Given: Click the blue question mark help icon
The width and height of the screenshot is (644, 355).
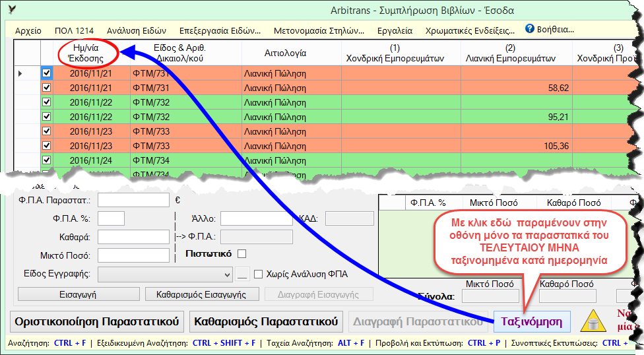Looking at the screenshot, I should [x=529, y=29].
